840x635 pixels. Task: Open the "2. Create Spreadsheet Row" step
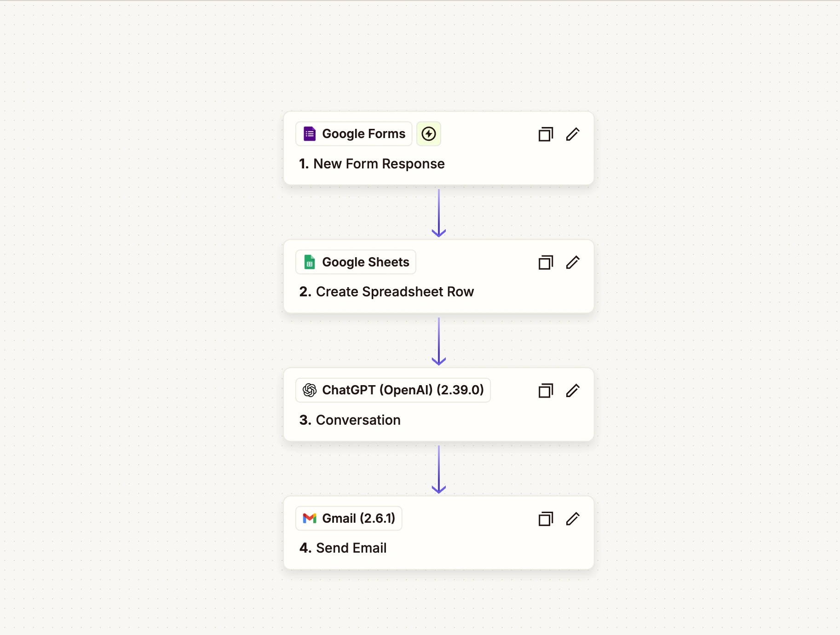[386, 292]
